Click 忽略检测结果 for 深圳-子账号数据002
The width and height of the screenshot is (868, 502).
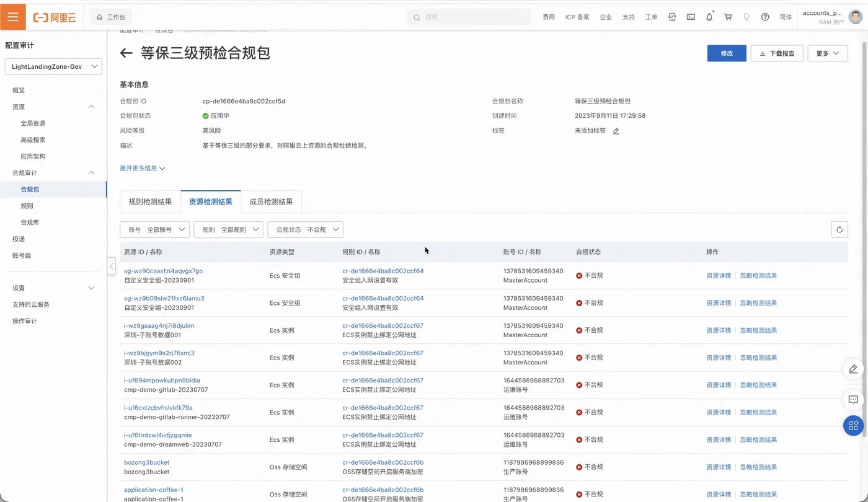click(x=758, y=358)
